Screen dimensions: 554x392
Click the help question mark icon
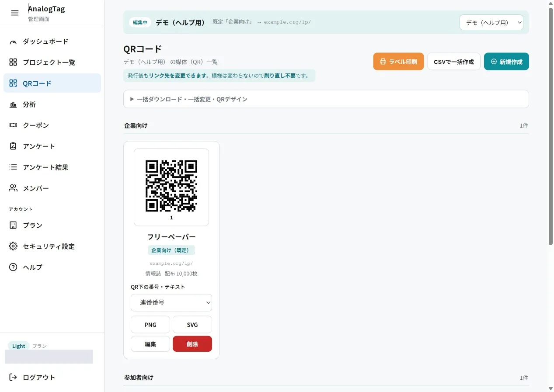tap(13, 267)
